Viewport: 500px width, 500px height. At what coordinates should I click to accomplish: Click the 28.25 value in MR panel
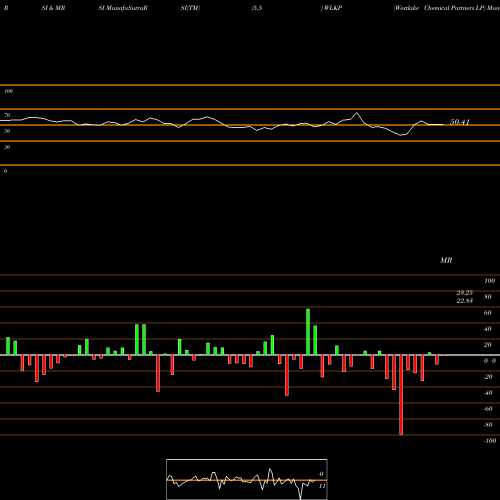tap(465, 293)
